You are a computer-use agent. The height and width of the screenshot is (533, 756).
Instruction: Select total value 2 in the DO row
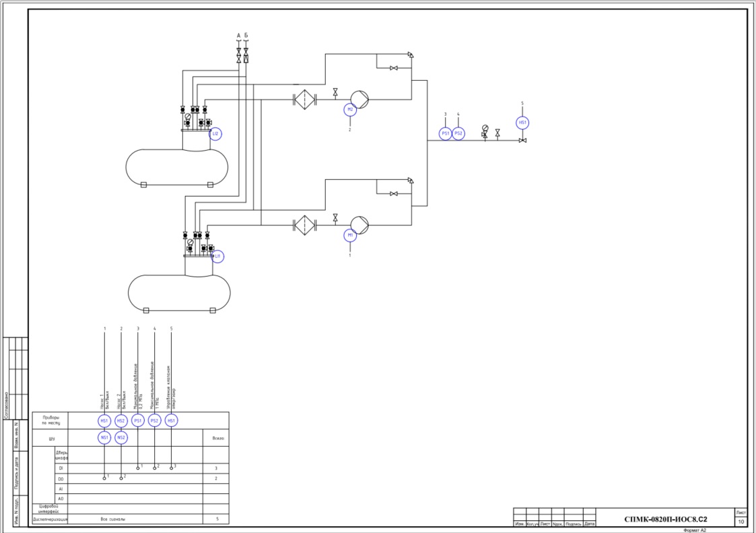click(x=216, y=479)
